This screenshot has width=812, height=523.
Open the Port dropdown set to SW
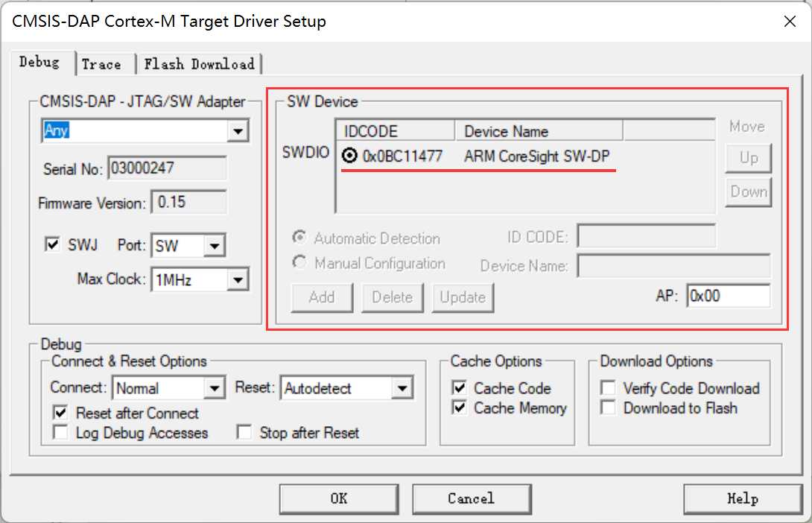(x=215, y=245)
